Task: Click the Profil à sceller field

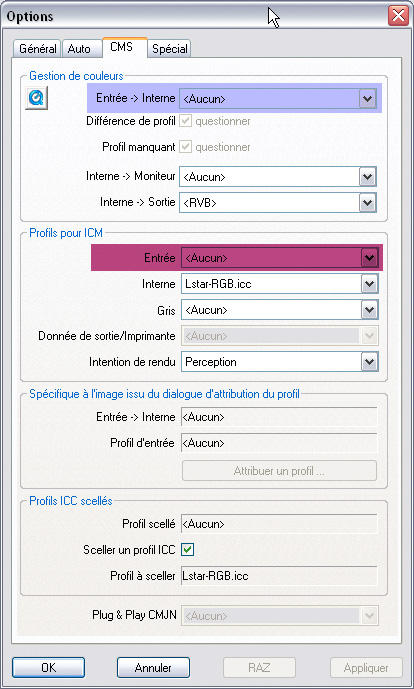Action: (x=279, y=576)
